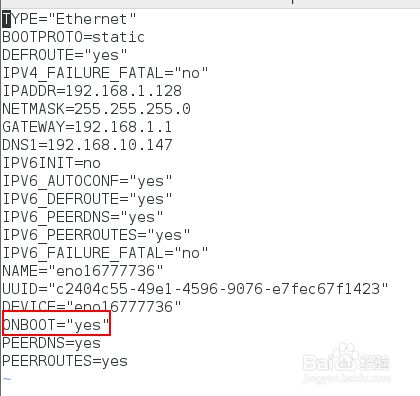Place cursor on BOOTPROTO=static line
The image size is (420, 396).
74,37
